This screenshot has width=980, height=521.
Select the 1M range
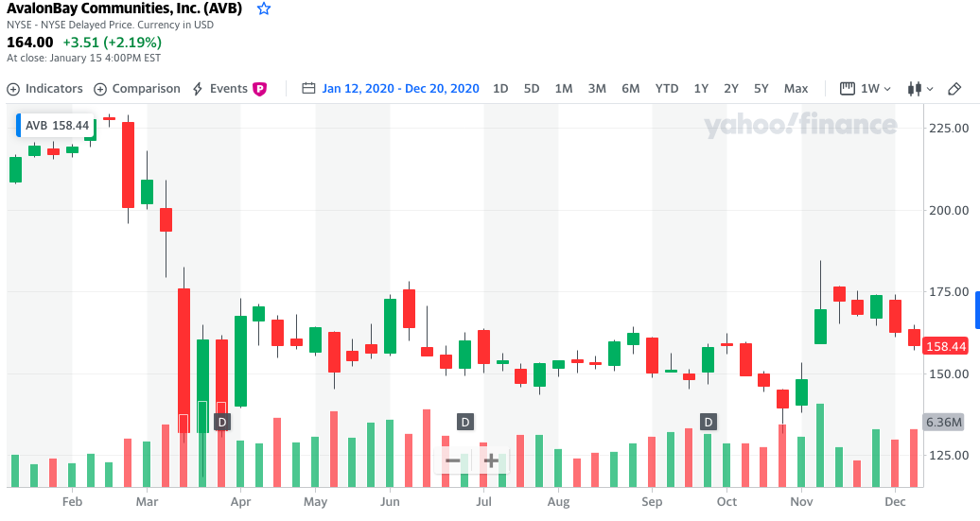[x=564, y=89]
